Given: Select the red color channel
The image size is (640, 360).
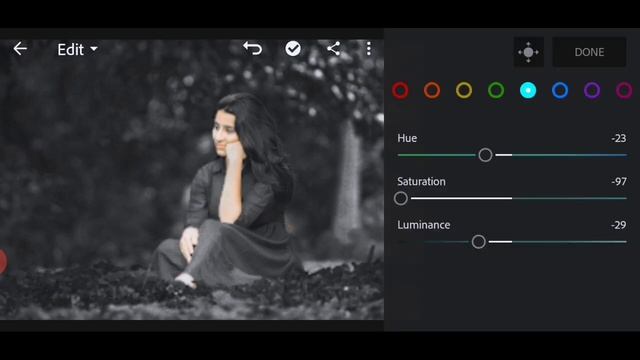Looking at the screenshot, I should (x=400, y=90).
